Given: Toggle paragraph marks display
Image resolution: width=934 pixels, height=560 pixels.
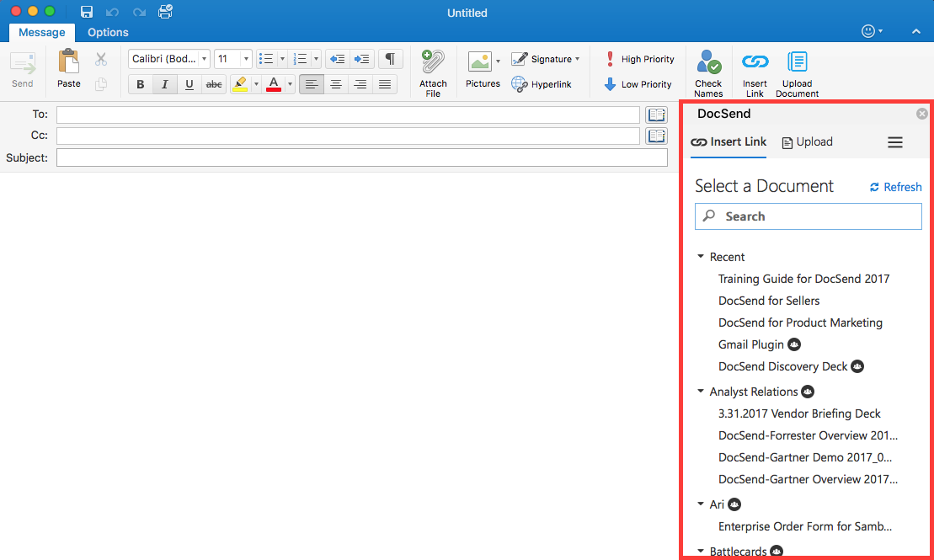Looking at the screenshot, I should (390, 59).
